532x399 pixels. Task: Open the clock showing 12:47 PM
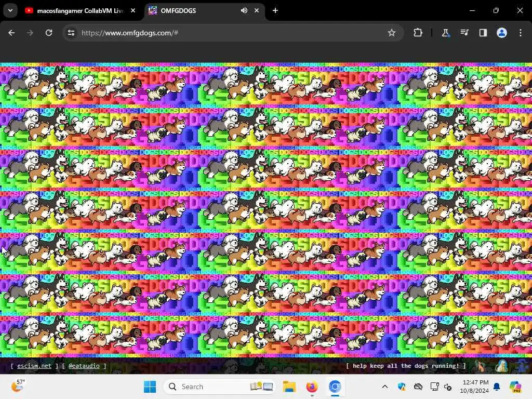tap(474, 387)
